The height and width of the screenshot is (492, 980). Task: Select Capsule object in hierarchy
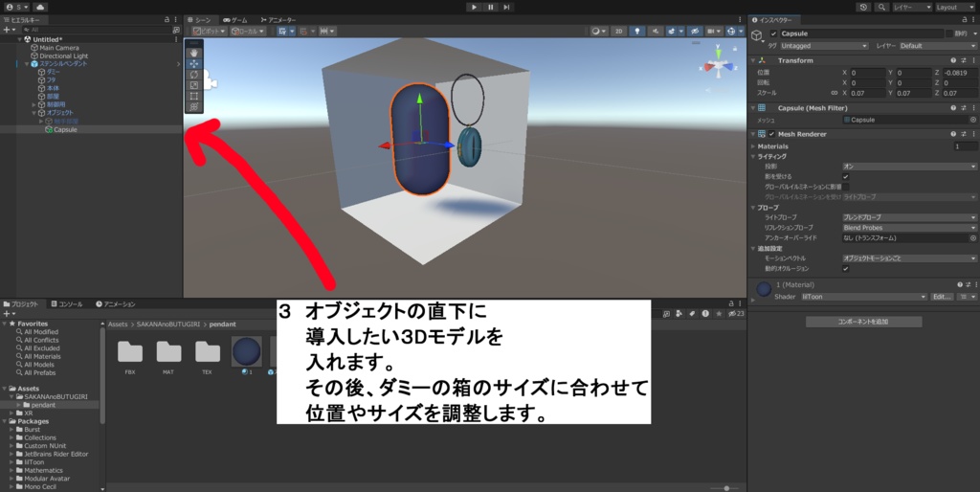[x=65, y=129]
